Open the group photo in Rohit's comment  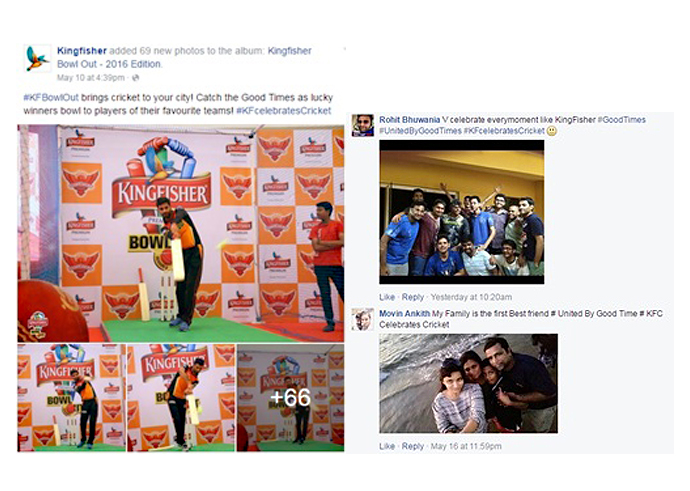[x=462, y=212]
